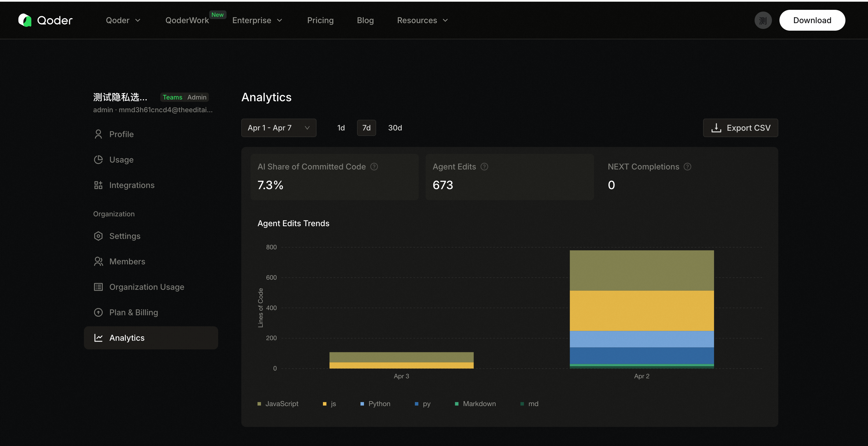Open the Apr 1 - Apr 7 date dropdown
This screenshot has width=868, height=446.
click(x=279, y=128)
